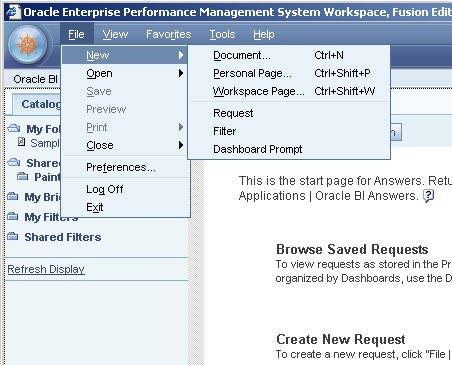Image resolution: width=452 pixels, height=365 pixels.
Task: Select Workspace Page... in New submenu
Action: coord(289,91)
